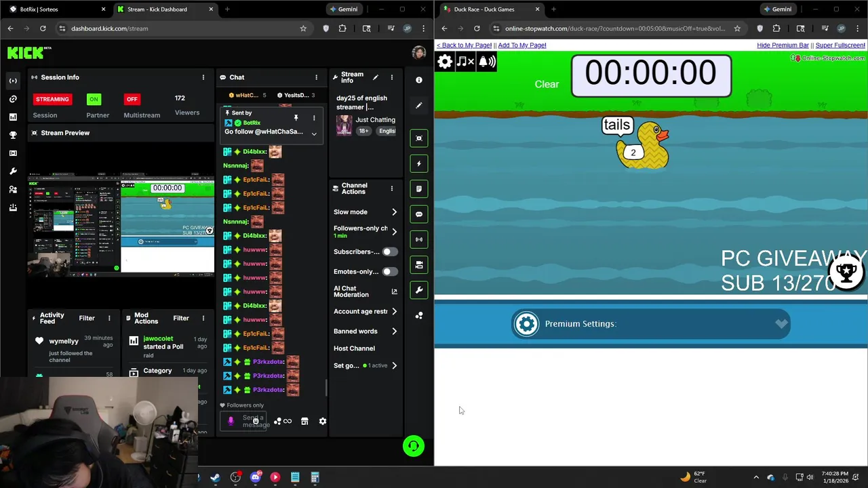Open the trophy achievements icon in Kick left sidebar

click(13, 135)
